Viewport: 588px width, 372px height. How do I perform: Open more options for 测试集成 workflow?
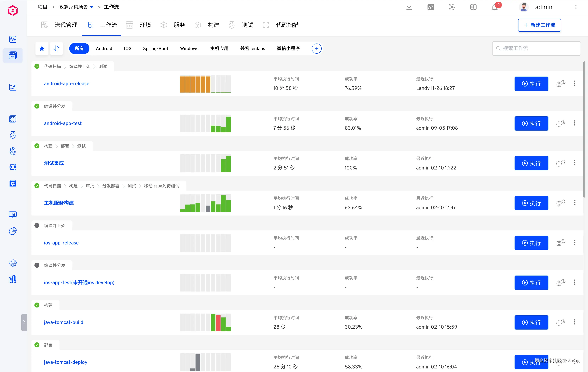click(575, 163)
